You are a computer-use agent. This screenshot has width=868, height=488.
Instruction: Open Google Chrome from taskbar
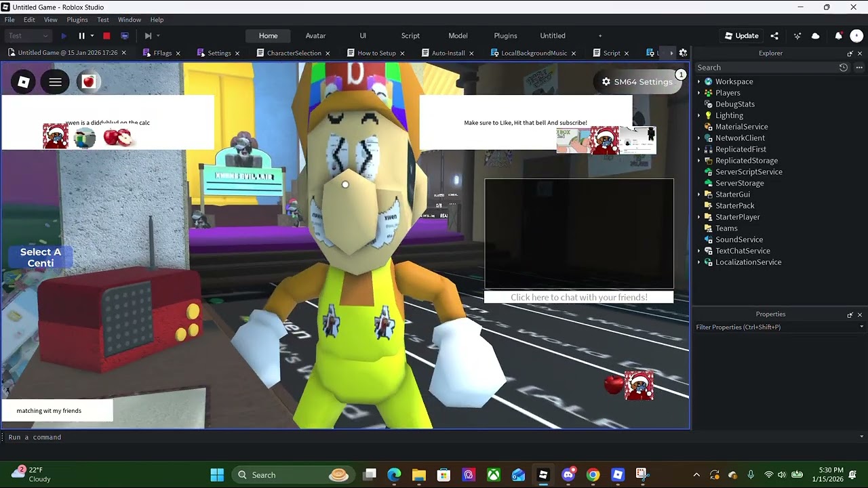coord(593,475)
